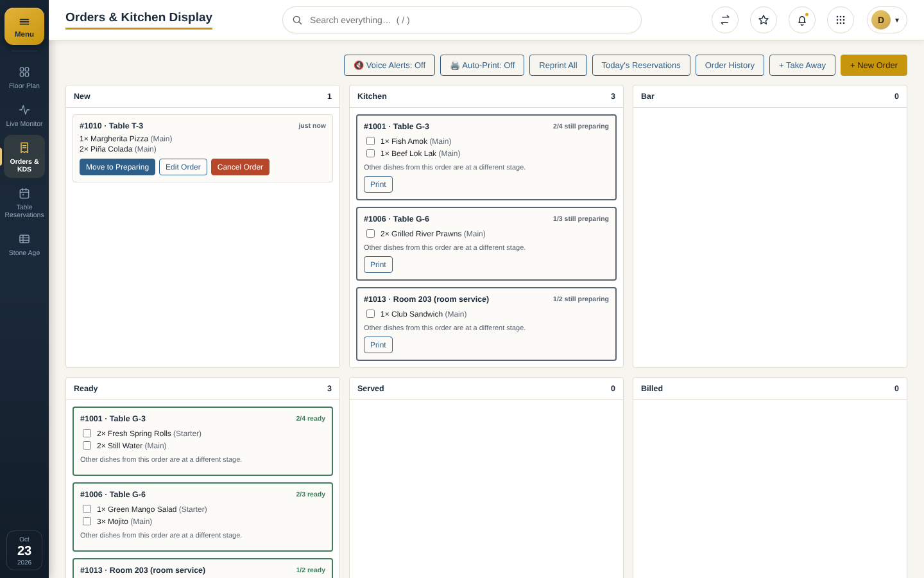The height and width of the screenshot is (578, 924).
Task: Go to Floor Plan in sidebar
Action: 24,78
